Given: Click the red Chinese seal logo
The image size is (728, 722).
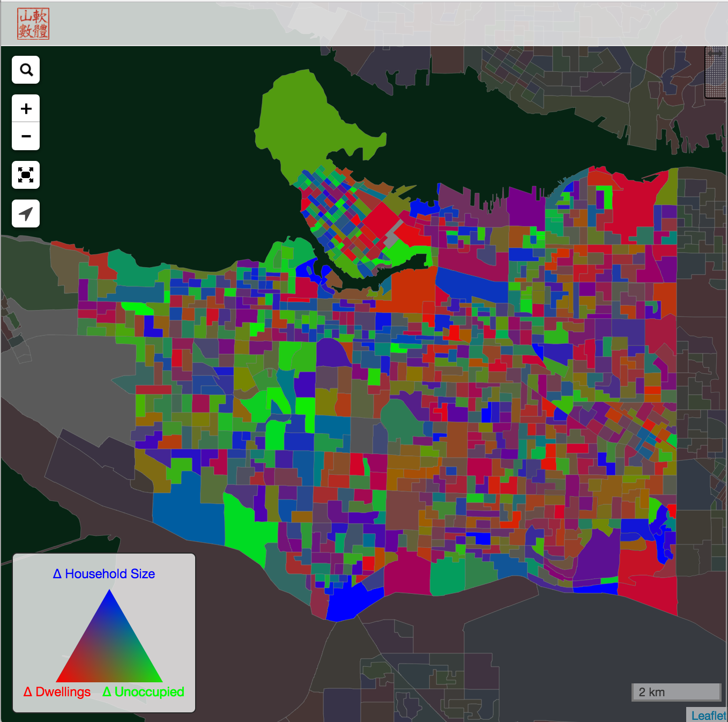Looking at the screenshot, I should (x=33, y=24).
